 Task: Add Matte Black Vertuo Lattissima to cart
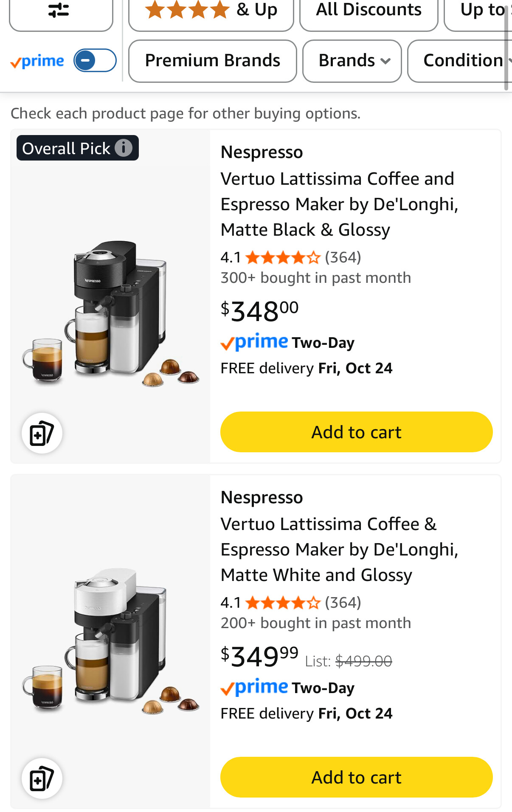coord(356,432)
